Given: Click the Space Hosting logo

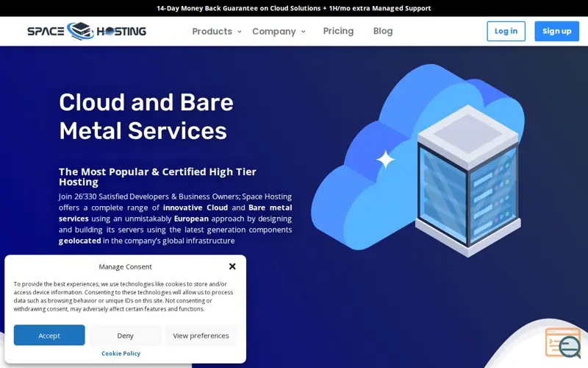Looking at the screenshot, I should click(87, 31).
